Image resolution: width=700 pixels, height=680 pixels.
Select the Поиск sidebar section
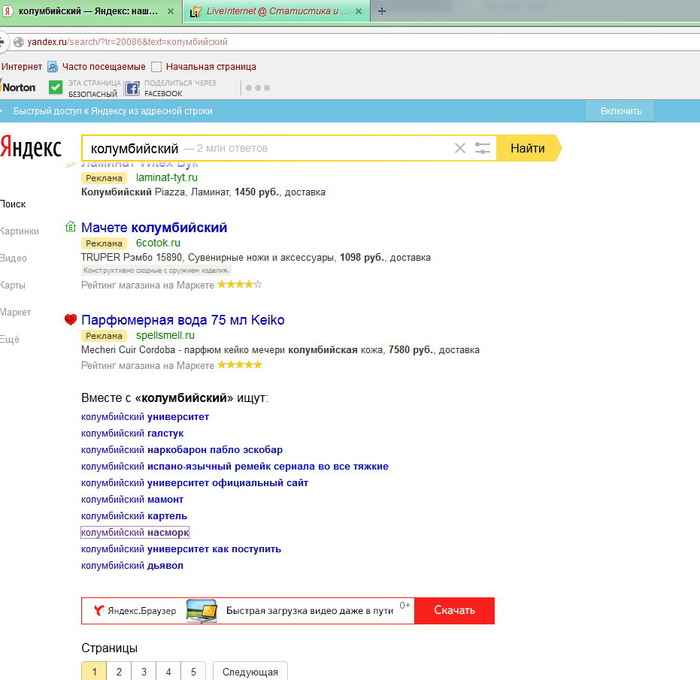point(13,204)
